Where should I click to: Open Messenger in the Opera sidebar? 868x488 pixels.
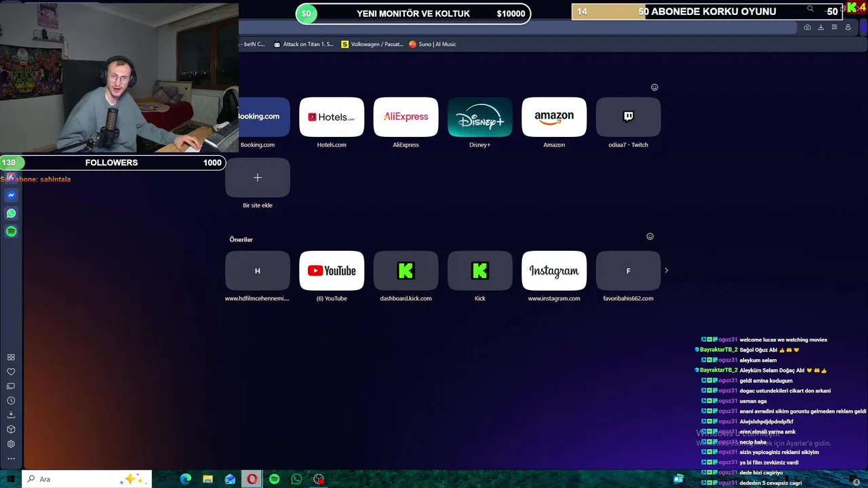(x=11, y=195)
